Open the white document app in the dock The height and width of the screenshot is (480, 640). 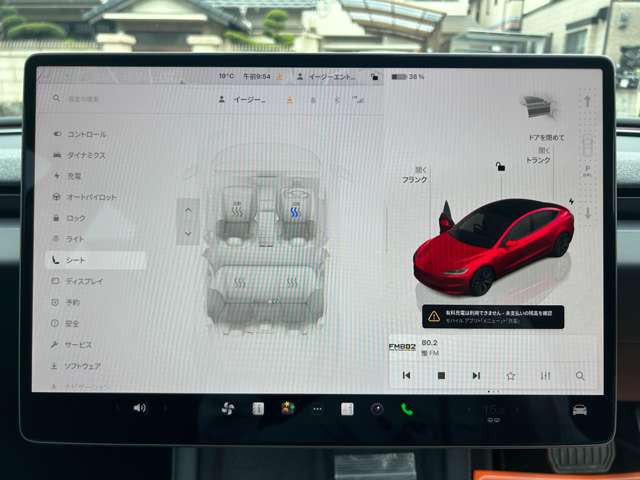[347, 409]
